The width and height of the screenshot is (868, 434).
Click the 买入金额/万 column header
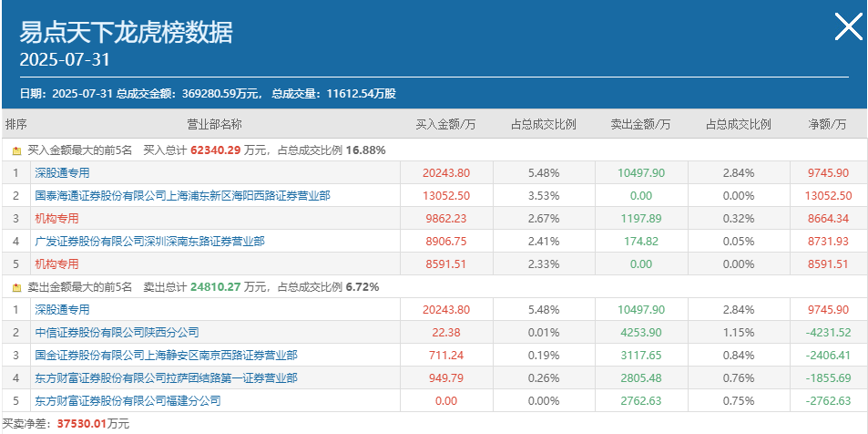[x=445, y=124]
